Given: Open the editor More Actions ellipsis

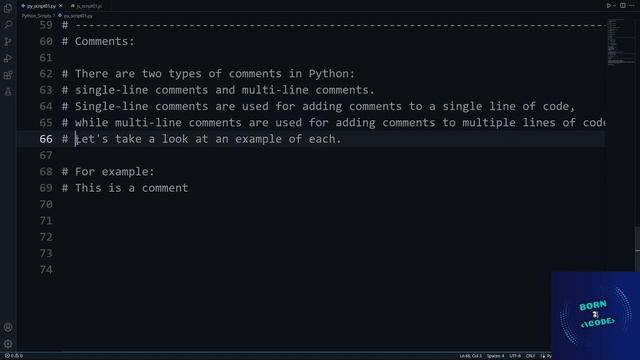Looking at the screenshot, I should [632, 6].
